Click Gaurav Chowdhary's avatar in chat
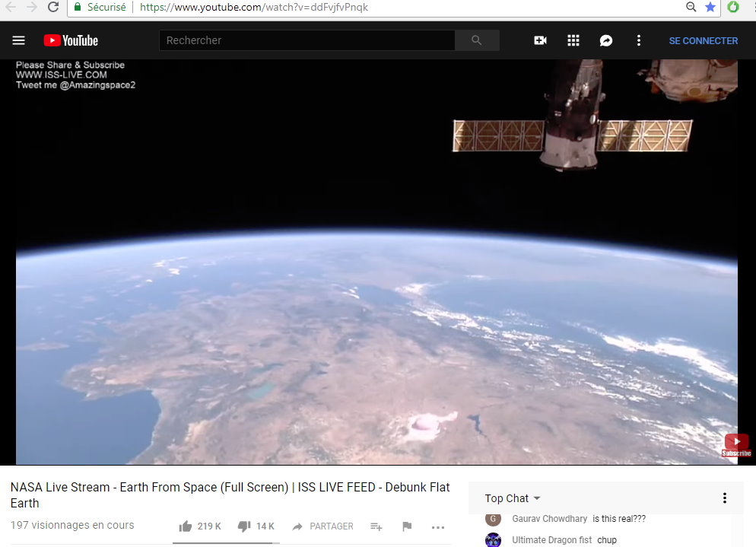This screenshot has height=547, width=756. coord(493,519)
